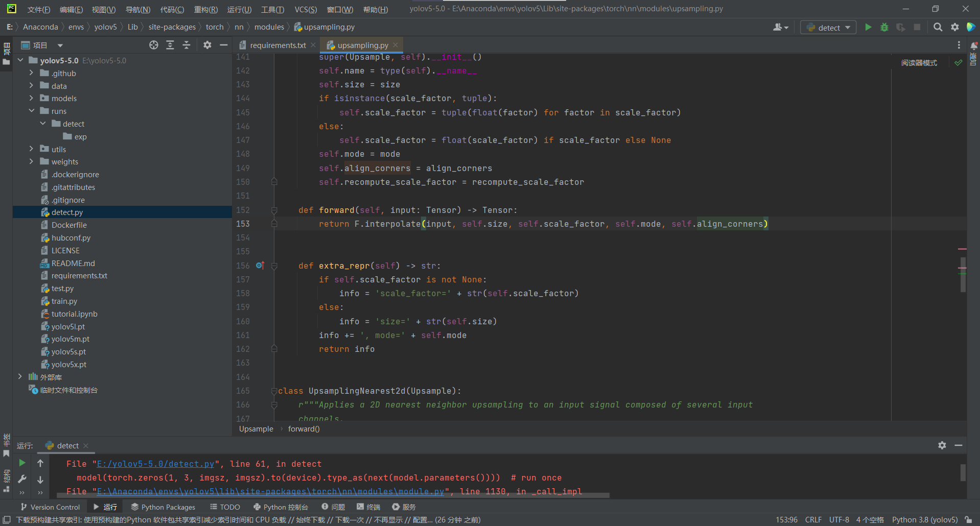The image size is (980, 526).
Task: Close the detect run tab
Action: 86,446
